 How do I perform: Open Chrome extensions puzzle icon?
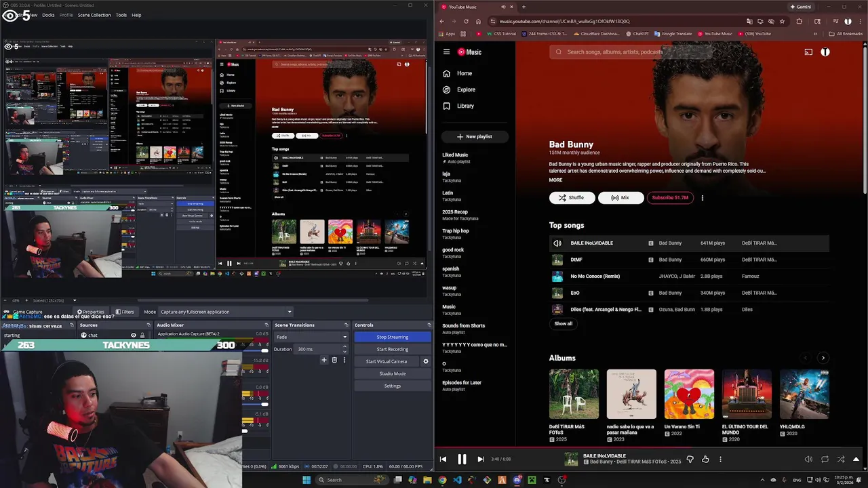[x=799, y=22]
